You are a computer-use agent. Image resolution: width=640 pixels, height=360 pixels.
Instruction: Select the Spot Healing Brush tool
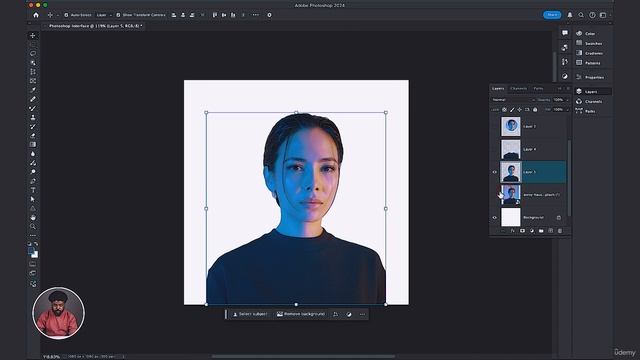point(33,99)
